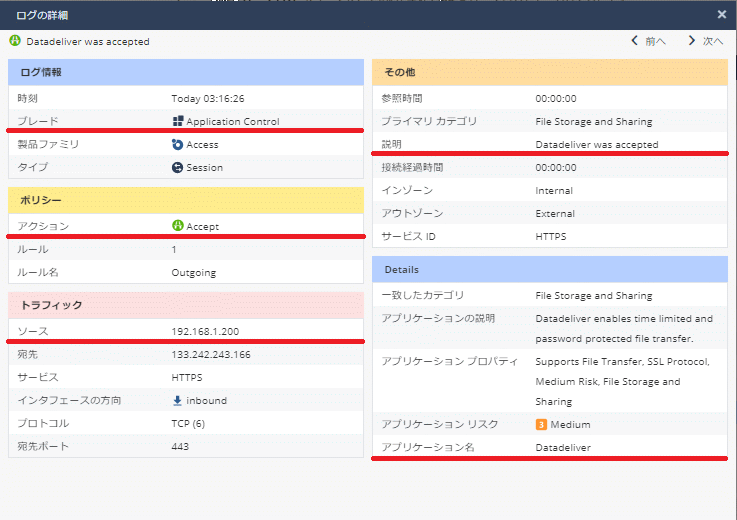Go to next log with 次へ

coord(705,42)
